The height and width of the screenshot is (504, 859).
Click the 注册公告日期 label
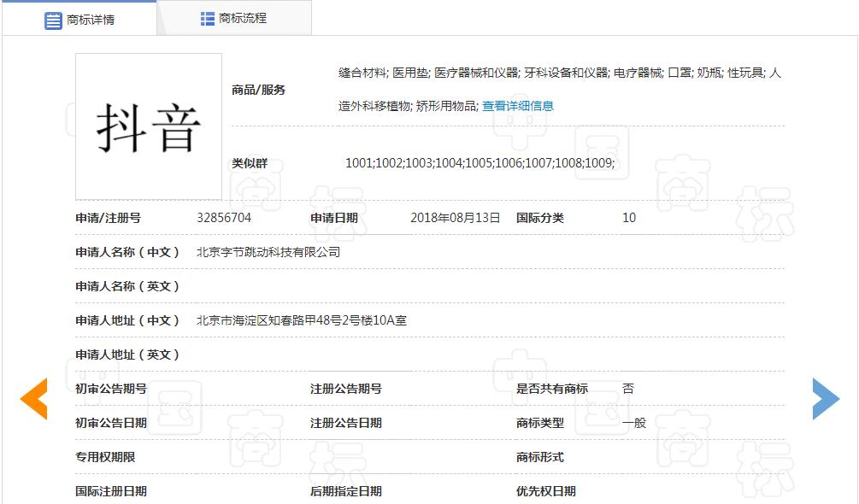(346, 423)
